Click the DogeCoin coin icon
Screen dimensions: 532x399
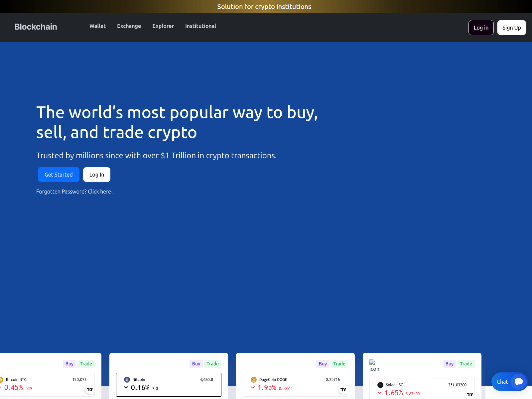pos(254,380)
